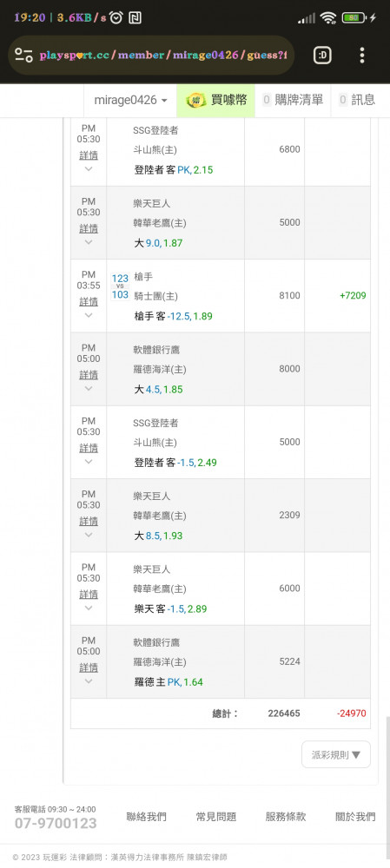Open the 訊息 tab
The width and height of the screenshot is (390, 868).
(x=357, y=100)
